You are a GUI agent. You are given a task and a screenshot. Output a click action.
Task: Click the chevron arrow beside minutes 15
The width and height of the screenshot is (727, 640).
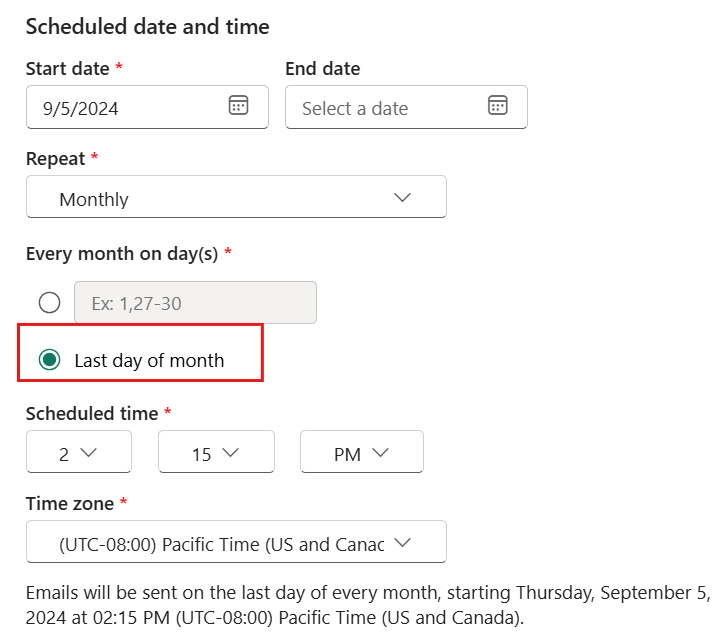click(x=230, y=452)
